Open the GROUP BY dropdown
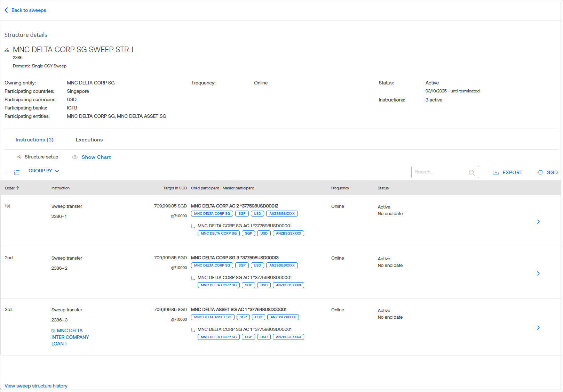 tap(43, 171)
